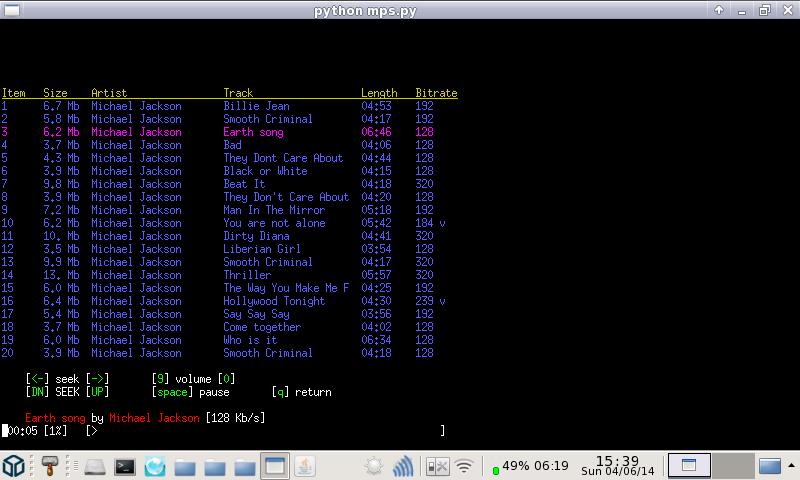Open the Wi-Fi tray icon

pyautogui.click(x=464, y=466)
